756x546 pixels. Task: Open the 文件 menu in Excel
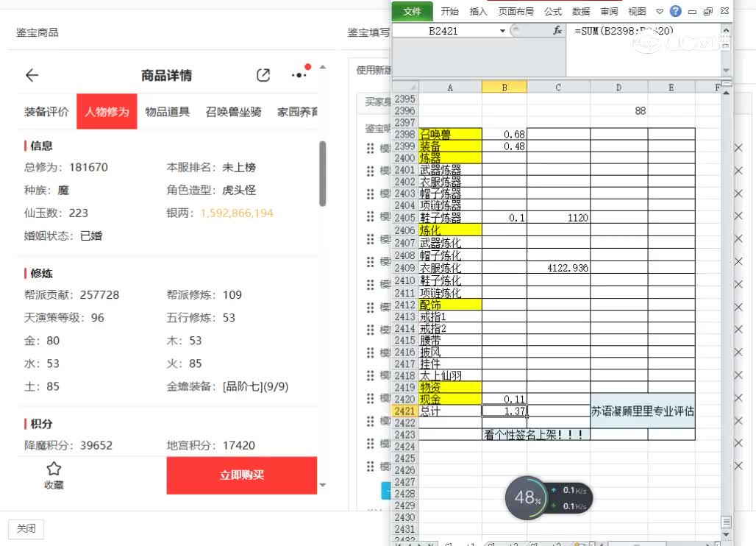[x=412, y=11]
